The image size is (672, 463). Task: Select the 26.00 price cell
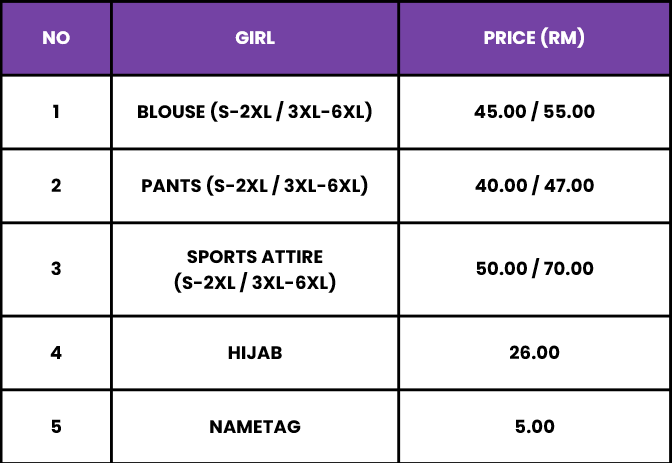[x=534, y=353]
